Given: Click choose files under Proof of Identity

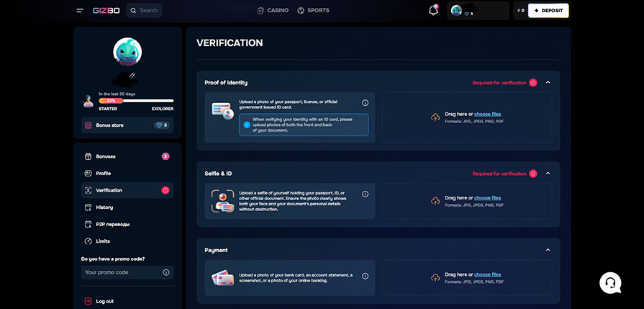Looking at the screenshot, I should (487, 114).
